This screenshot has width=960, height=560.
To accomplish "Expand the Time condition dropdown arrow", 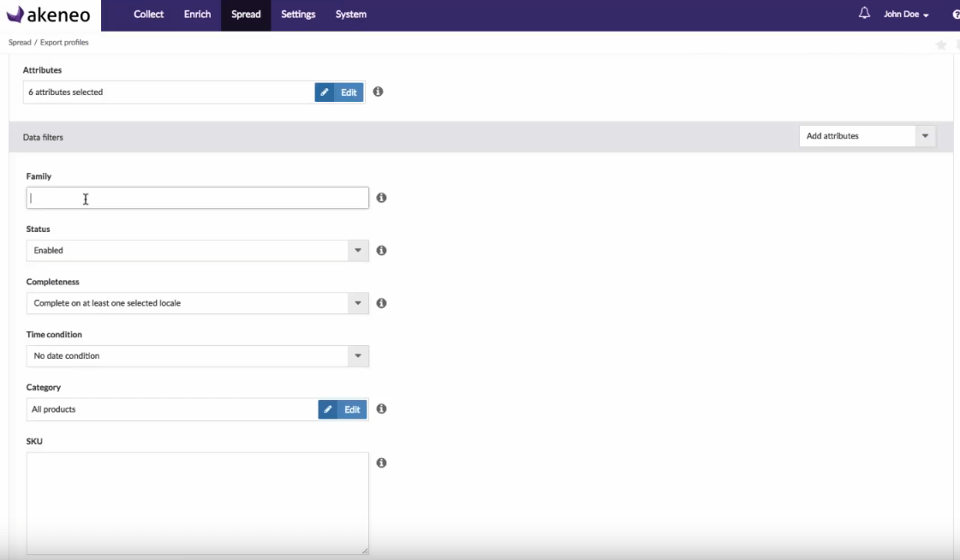I will click(358, 355).
